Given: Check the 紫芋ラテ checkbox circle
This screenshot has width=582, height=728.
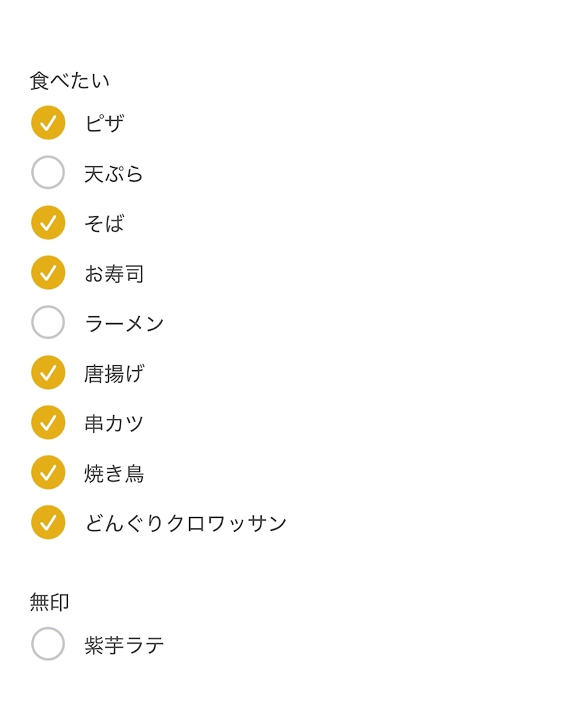Looking at the screenshot, I should [x=48, y=644].
